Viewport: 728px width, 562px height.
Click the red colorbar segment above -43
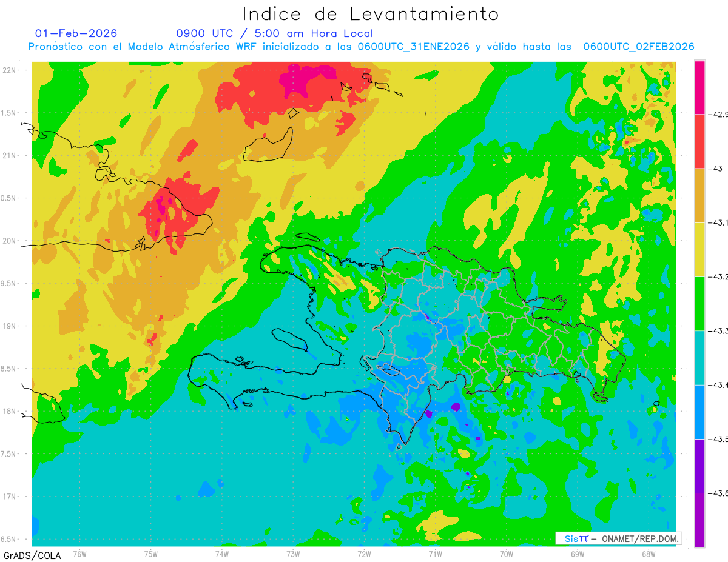point(699,141)
